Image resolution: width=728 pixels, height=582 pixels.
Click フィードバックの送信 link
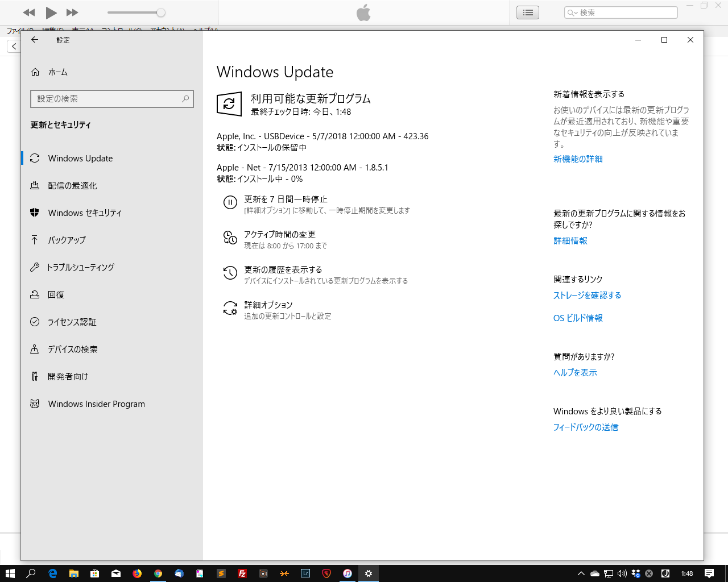(x=586, y=427)
